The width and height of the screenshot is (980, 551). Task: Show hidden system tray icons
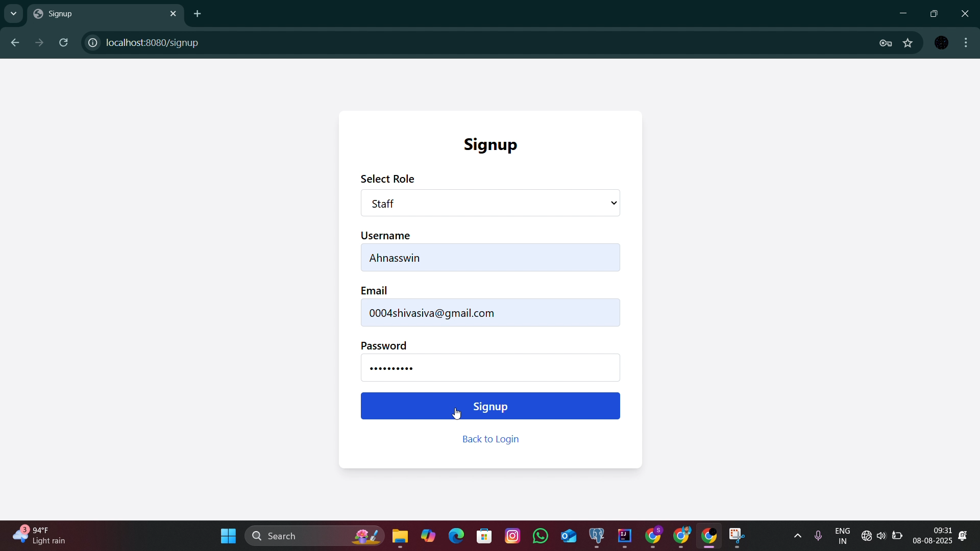[798, 536]
